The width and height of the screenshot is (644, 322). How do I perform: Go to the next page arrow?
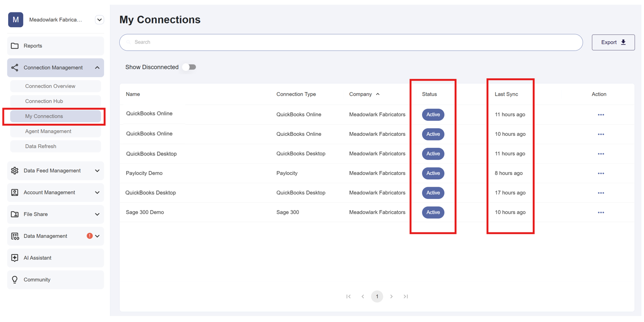tap(391, 296)
